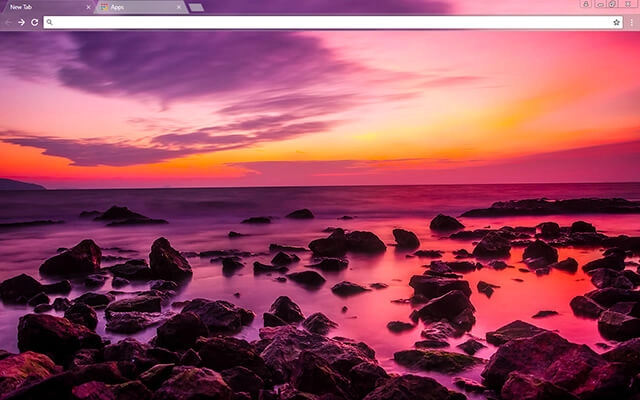Bookmark this page with the star icon
Screen dimensions: 640x400
click(616, 22)
